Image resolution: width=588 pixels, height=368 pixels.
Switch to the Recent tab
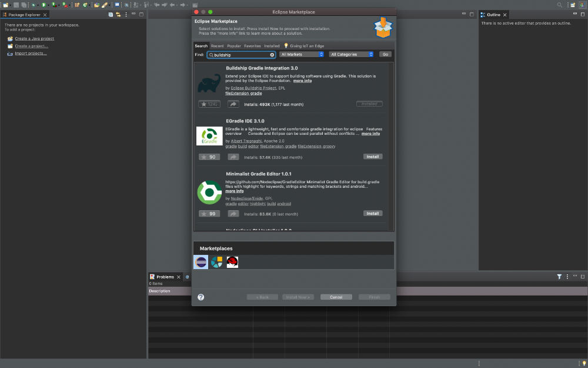coord(217,46)
